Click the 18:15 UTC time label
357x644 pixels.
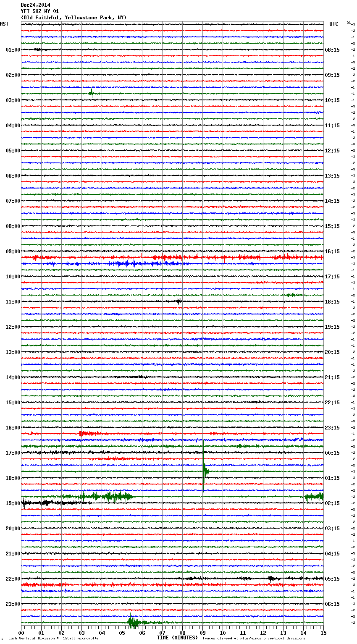(x=332, y=302)
